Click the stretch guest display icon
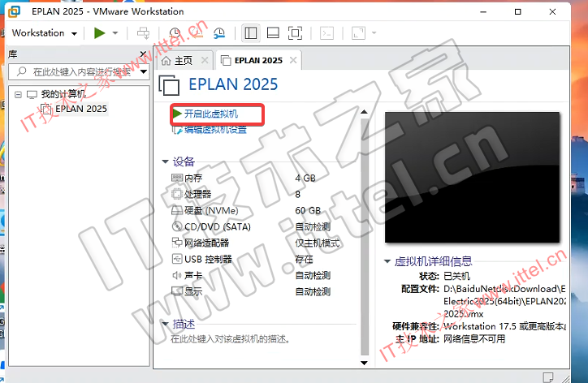Screen dimensions: 588x383 click(358, 33)
